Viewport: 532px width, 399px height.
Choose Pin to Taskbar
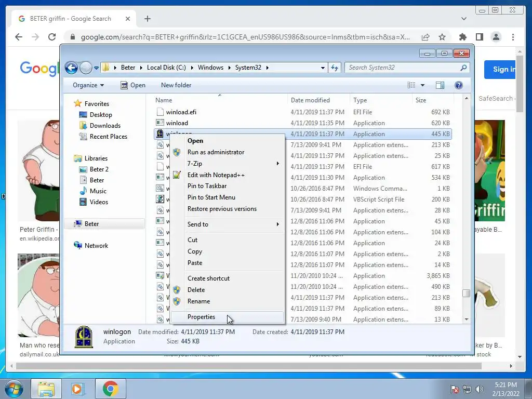(x=207, y=186)
